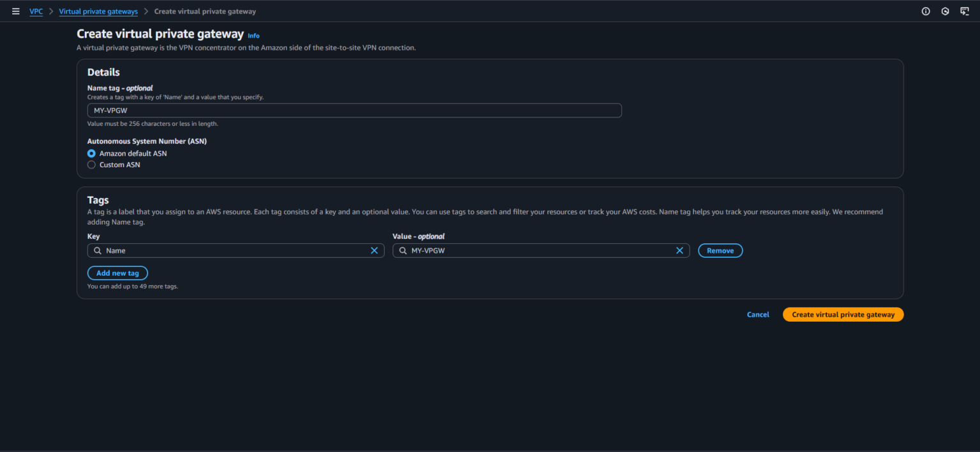Click the search icon in the Value field
The image size is (980, 452).
pos(403,251)
